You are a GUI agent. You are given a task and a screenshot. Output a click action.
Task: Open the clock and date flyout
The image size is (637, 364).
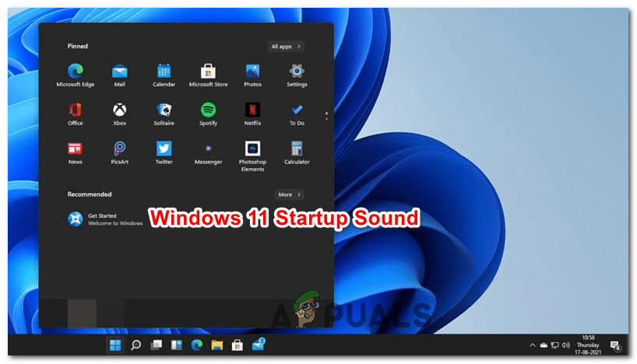(x=588, y=345)
